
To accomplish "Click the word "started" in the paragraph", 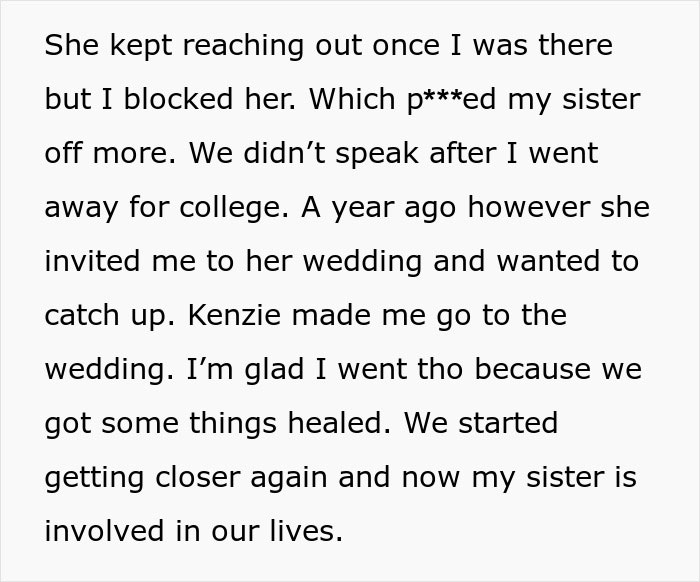I will coord(508,423).
